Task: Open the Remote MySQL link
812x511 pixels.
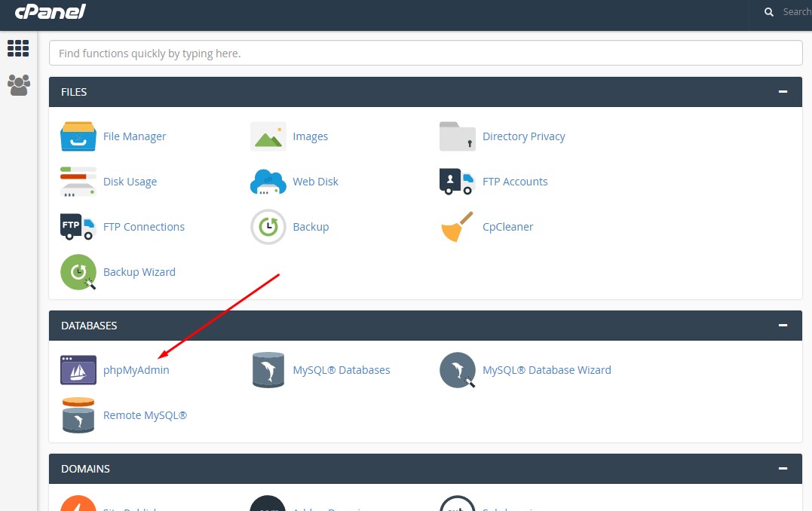Action: coord(145,415)
